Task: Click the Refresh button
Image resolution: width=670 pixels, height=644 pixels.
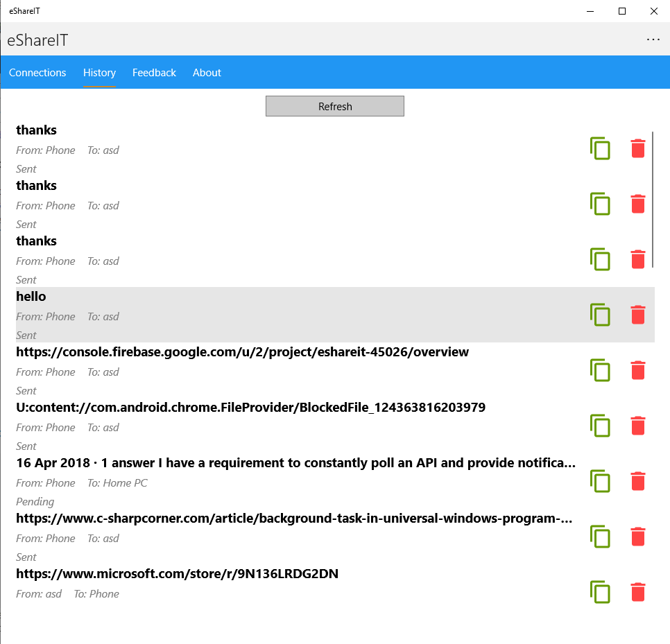Action: click(335, 106)
